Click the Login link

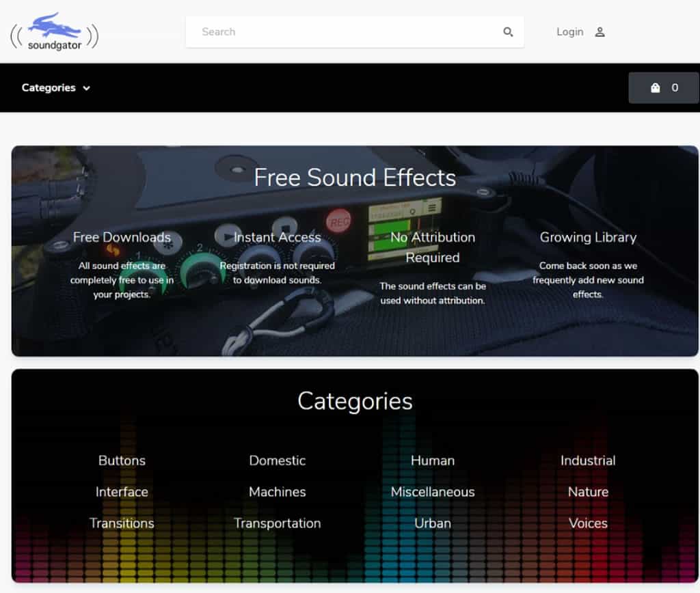pyautogui.click(x=569, y=32)
